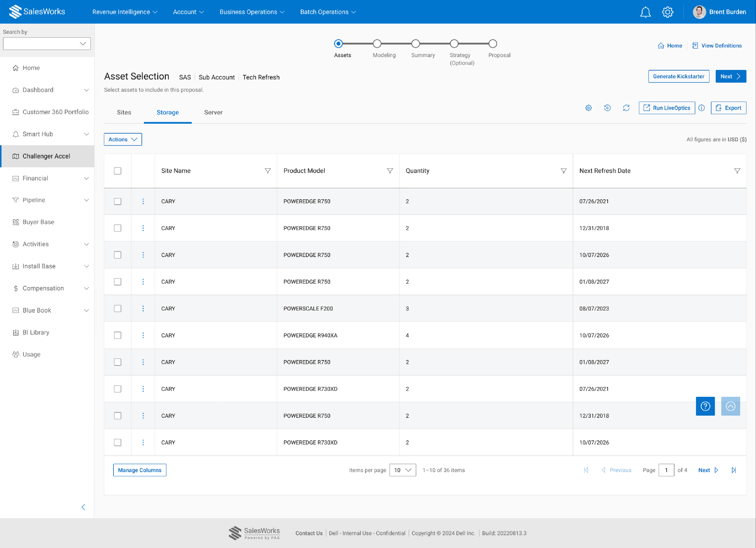This screenshot has width=756, height=548.
Task: Export the asset table
Action: click(x=728, y=108)
